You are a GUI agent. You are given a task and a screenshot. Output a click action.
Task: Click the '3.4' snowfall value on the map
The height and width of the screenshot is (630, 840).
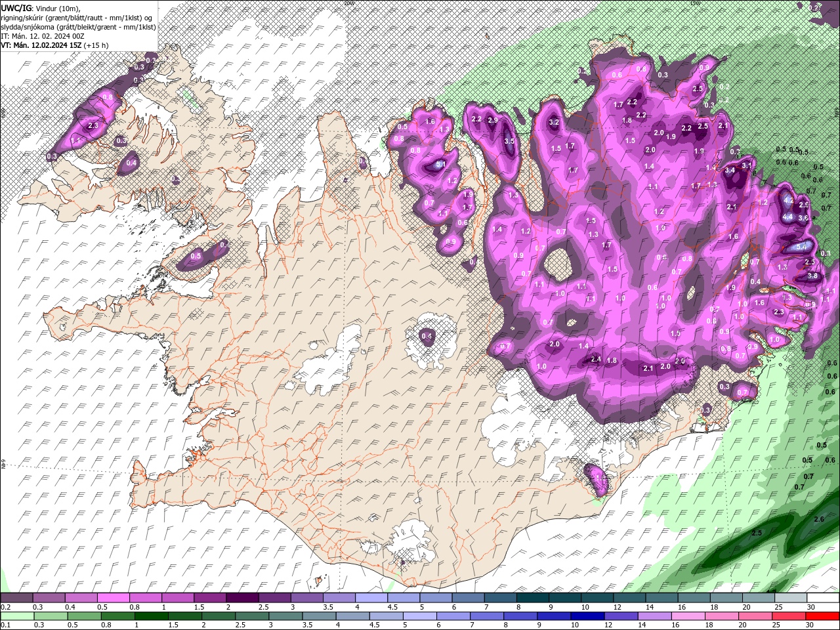tap(730, 170)
